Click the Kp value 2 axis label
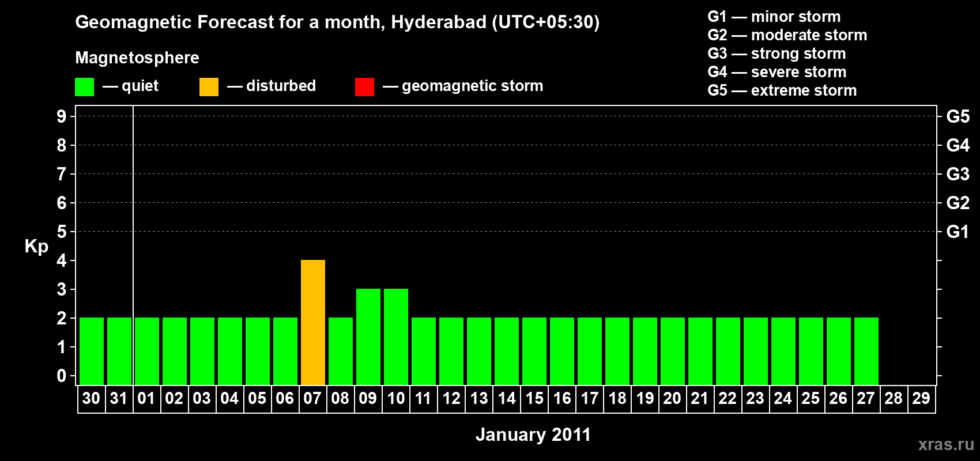 [62, 318]
